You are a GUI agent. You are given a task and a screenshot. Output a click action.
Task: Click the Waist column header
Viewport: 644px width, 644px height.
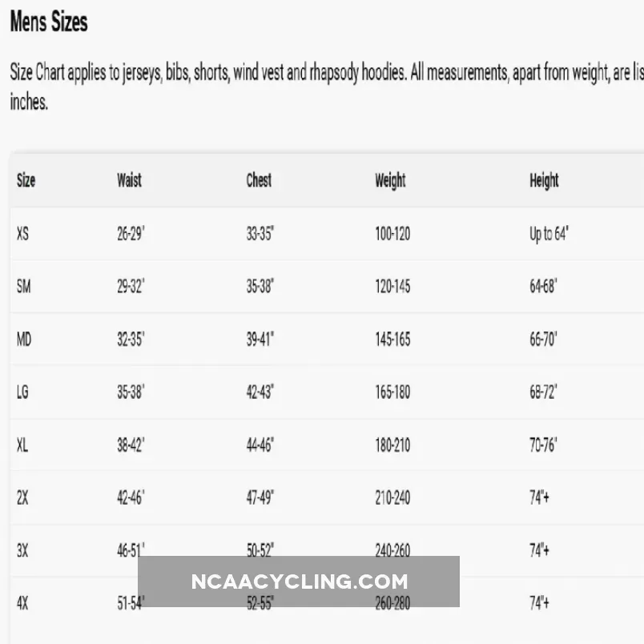(x=129, y=180)
